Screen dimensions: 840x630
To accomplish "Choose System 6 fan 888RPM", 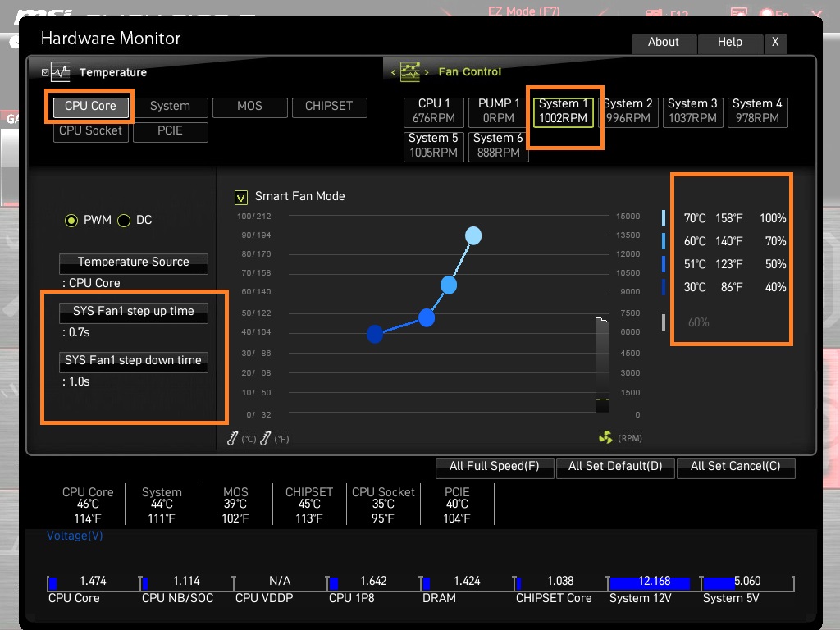I will (498, 146).
